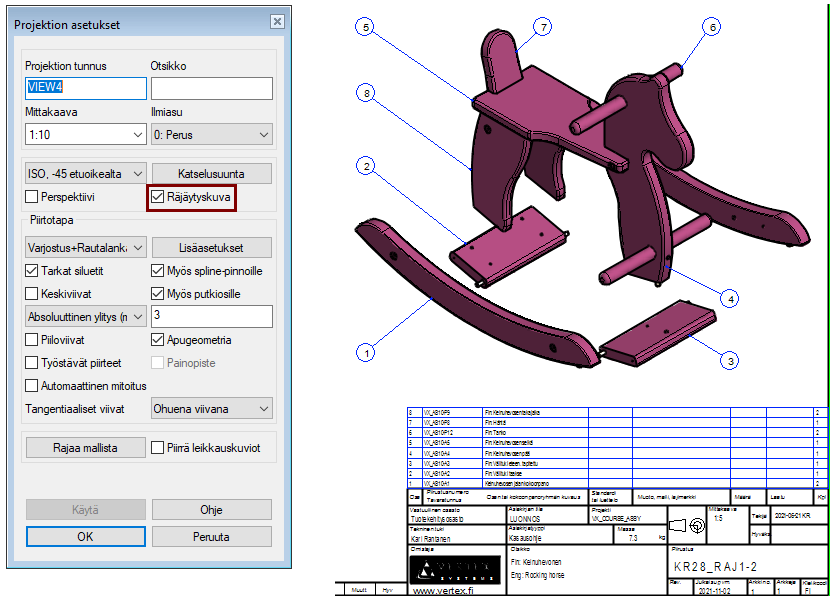Viewport: 830px width, 598px height.
Task: Click the Projektion tunnus text field
Action: pos(85,88)
